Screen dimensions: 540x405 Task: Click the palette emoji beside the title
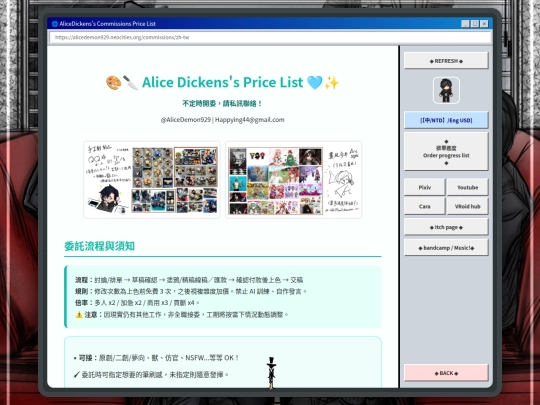(x=113, y=83)
